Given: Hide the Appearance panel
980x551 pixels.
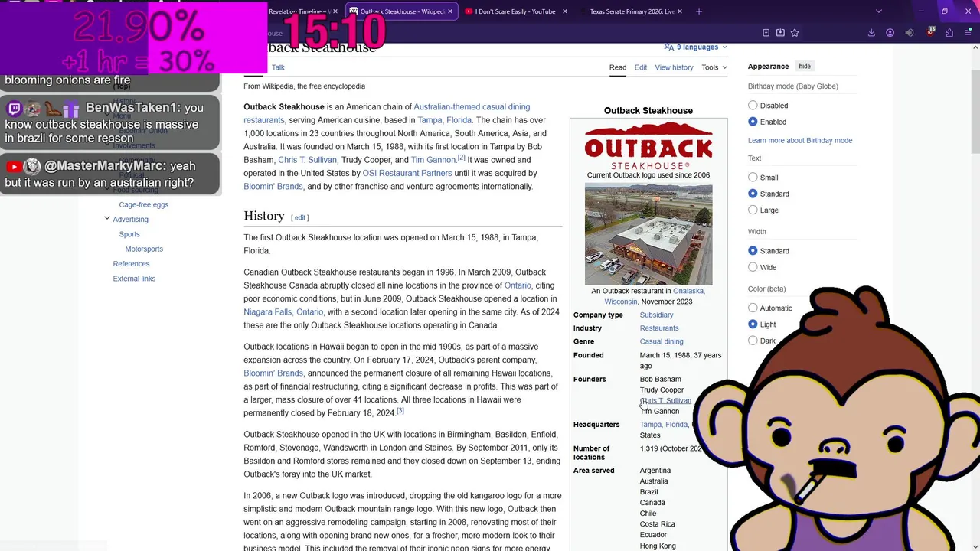Looking at the screenshot, I should click(x=805, y=67).
